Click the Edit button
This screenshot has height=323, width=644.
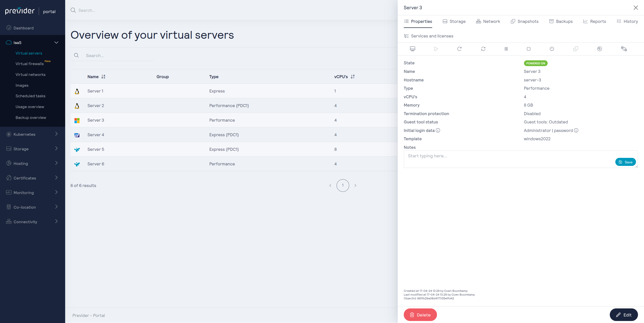point(623,315)
